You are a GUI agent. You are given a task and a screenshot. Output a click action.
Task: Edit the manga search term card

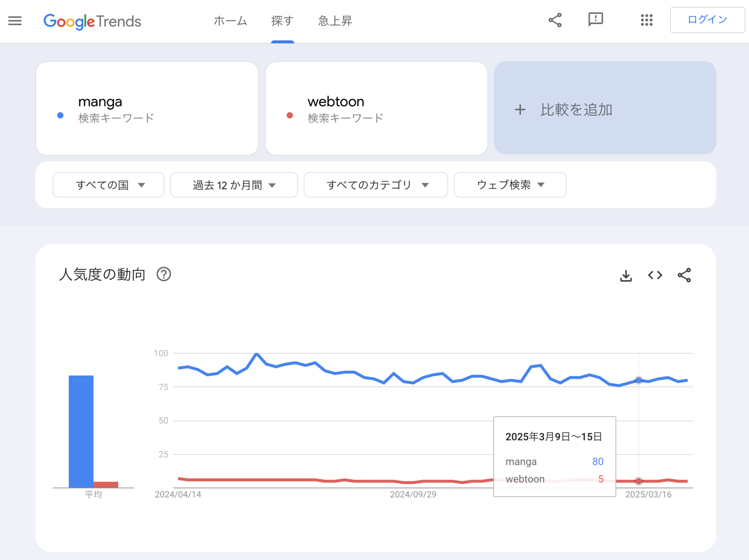pyautogui.click(x=147, y=108)
